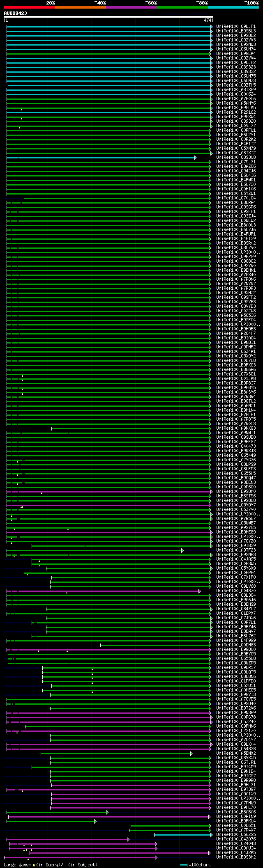Open hit UniRef100_C0PG78
This screenshot has height=868, width=263.
236,717
